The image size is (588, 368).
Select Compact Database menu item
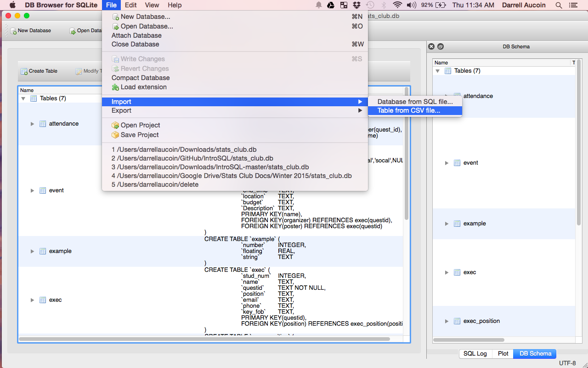pyautogui.click(x=235, y=78)
